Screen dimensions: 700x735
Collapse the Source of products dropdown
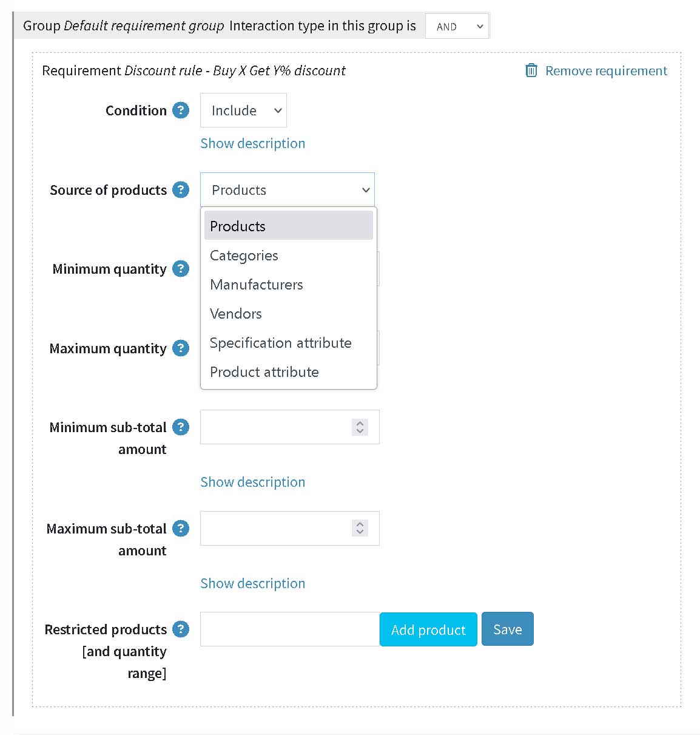tap(288, 190)
